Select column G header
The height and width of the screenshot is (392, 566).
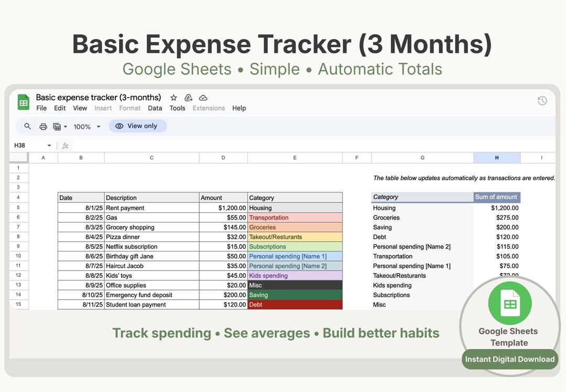point(422,158)
